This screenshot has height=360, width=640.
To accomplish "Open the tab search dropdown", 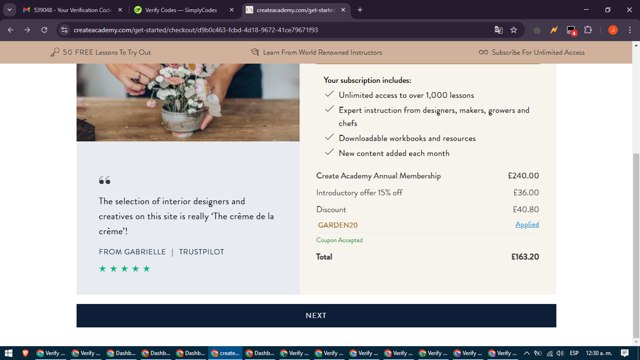I will pos(9,10).
